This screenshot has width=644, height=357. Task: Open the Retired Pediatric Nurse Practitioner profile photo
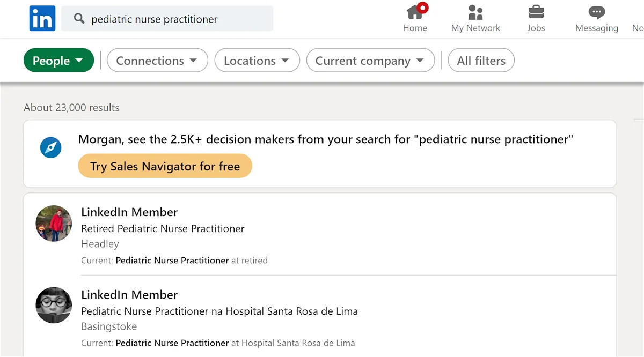coord(54,224)
